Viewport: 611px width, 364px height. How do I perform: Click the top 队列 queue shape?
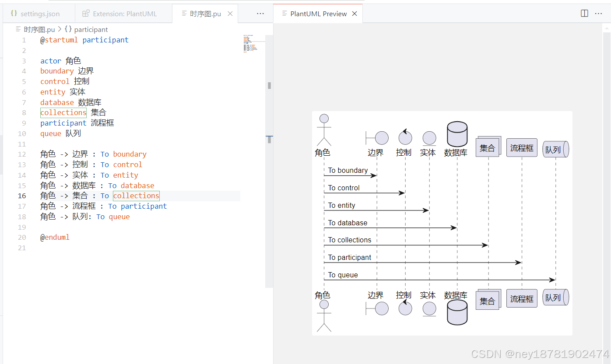(x=555, y=149)
